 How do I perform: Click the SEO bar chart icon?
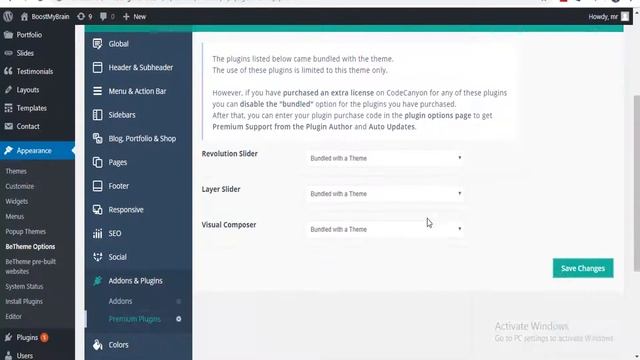click(x=97, y=233)
